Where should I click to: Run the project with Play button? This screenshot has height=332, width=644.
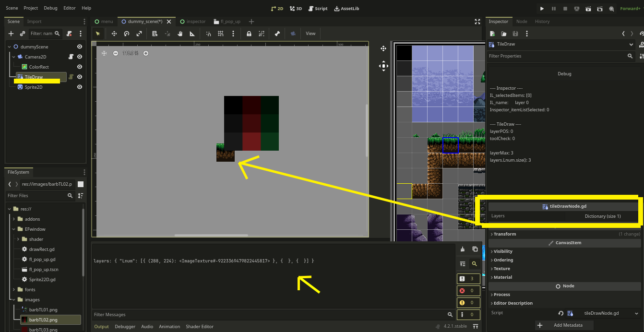coord(542,9)
